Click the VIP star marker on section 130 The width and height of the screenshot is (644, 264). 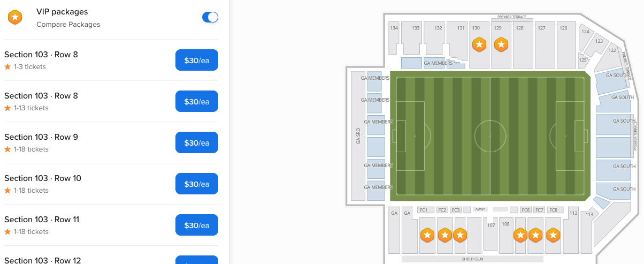click(x=479, y=44)
